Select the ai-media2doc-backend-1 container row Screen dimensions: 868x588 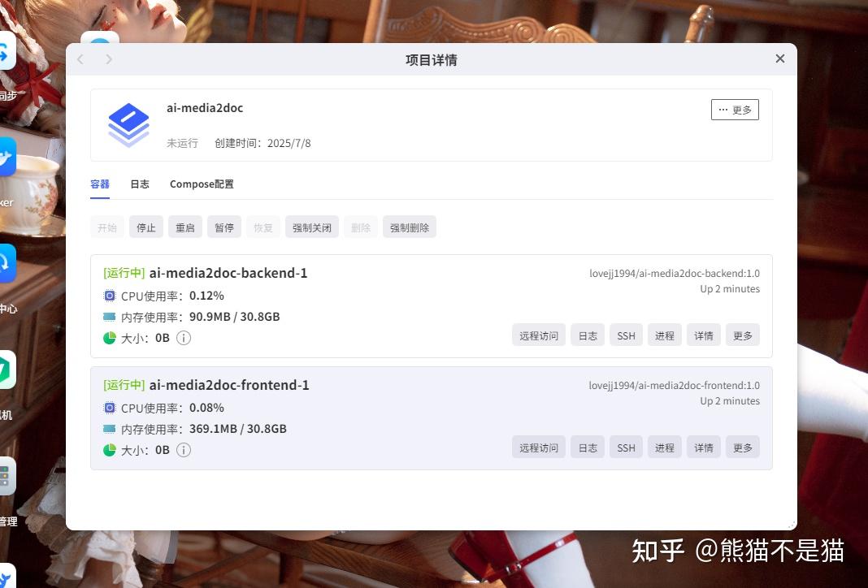[432, 306]
